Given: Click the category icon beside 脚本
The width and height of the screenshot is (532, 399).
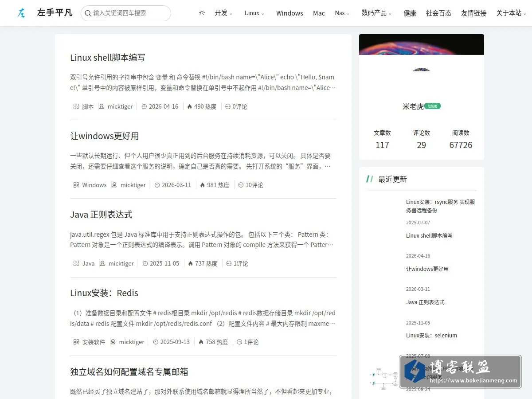Looking at the screenshot, I should coord(76,106).
